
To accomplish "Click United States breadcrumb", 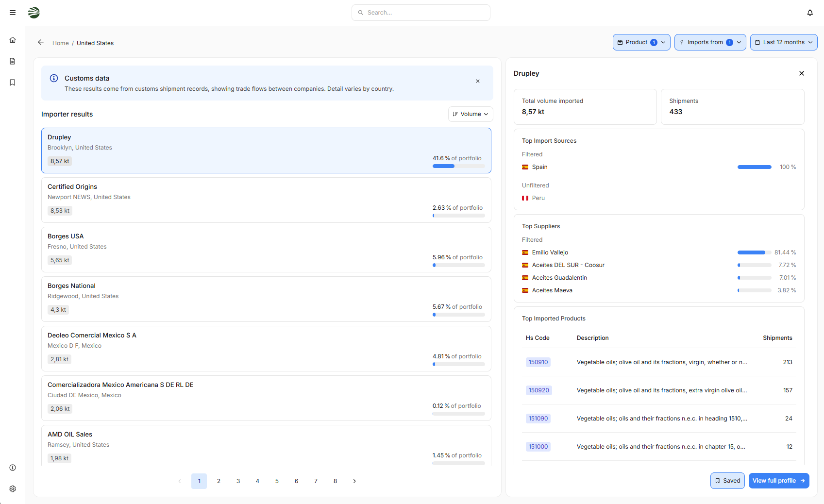I will [95, 43].
